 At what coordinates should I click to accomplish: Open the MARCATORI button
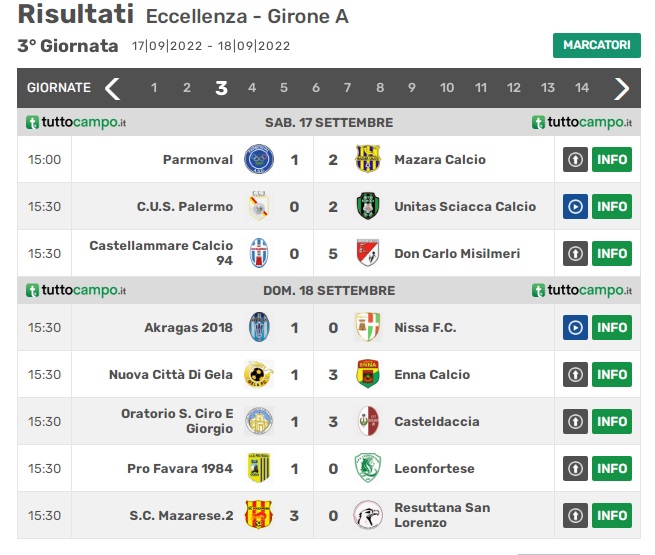(x=597, y=45)
